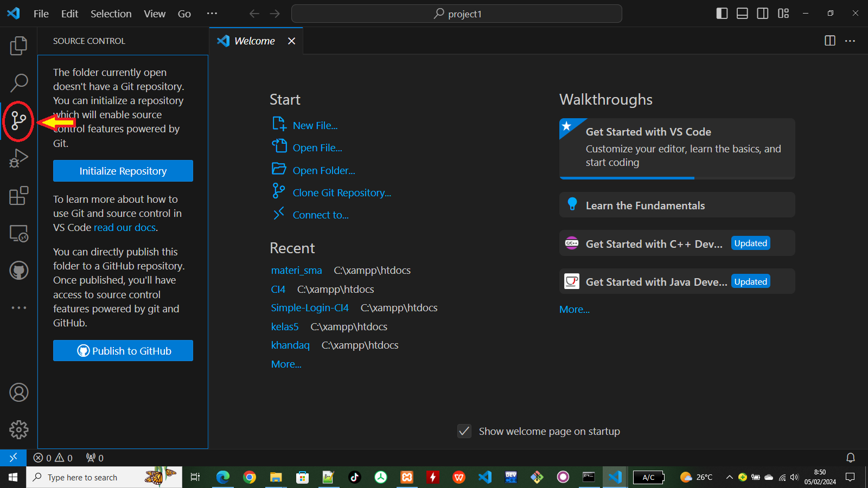This screenshot has width=868, height=488.
Task: Open Microsoft Edge from the taskbar
Action: [223, 477]
